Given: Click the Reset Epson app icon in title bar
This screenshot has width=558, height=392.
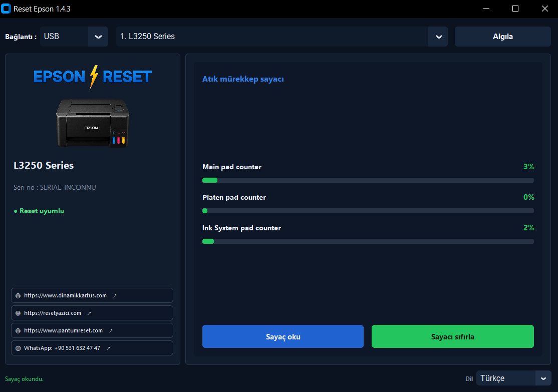Looking at the screenshot, I should [6, 9].
